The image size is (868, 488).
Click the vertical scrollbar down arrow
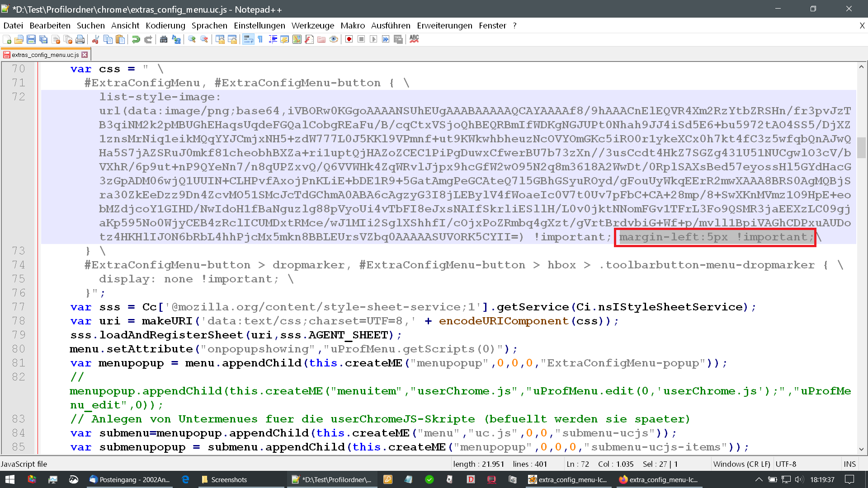pyautogui.click(x=861, y=449)
